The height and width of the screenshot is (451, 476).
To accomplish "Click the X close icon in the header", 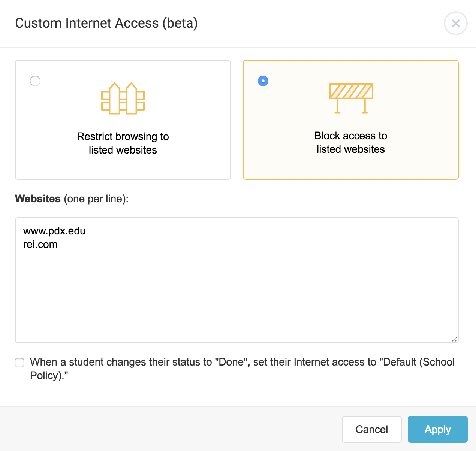I will 455,23.
